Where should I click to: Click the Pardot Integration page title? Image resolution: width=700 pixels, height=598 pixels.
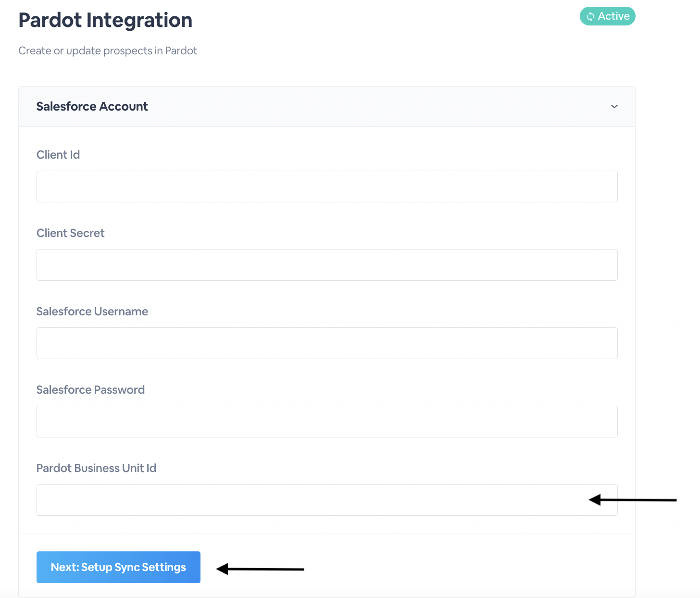pyautogui.click(x=105, y=20)
